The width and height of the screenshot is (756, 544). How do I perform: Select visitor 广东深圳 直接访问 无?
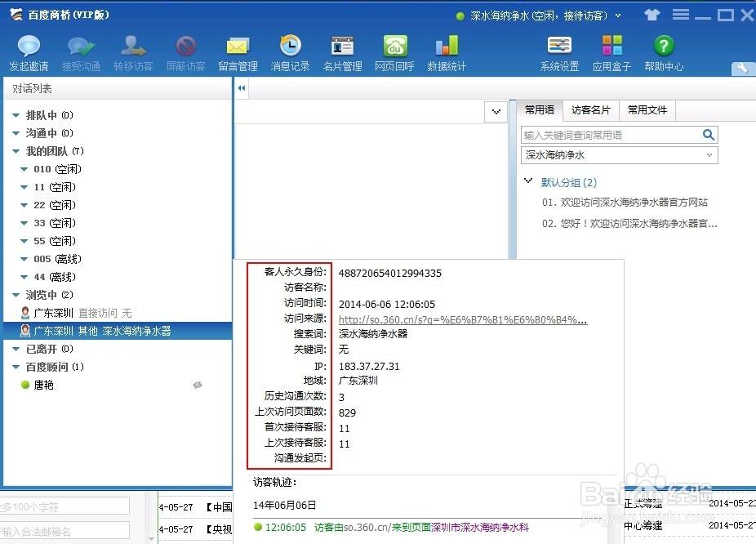(118, 313)
